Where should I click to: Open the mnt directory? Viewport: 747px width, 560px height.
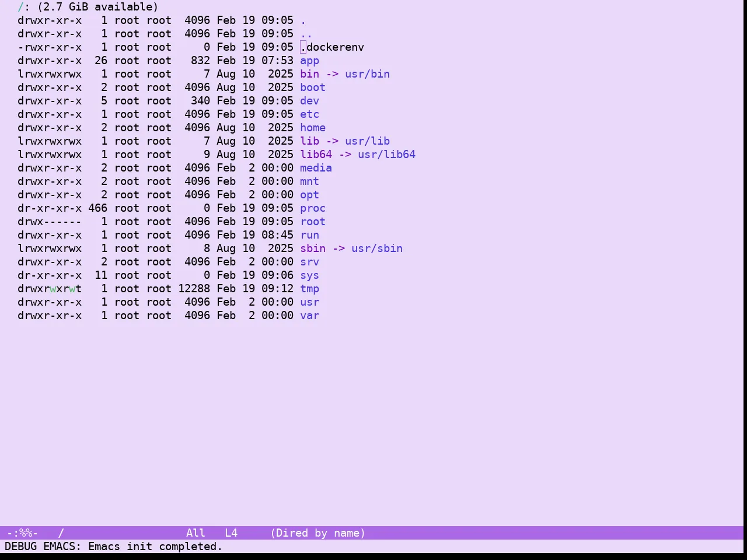[x=309, y=181]
